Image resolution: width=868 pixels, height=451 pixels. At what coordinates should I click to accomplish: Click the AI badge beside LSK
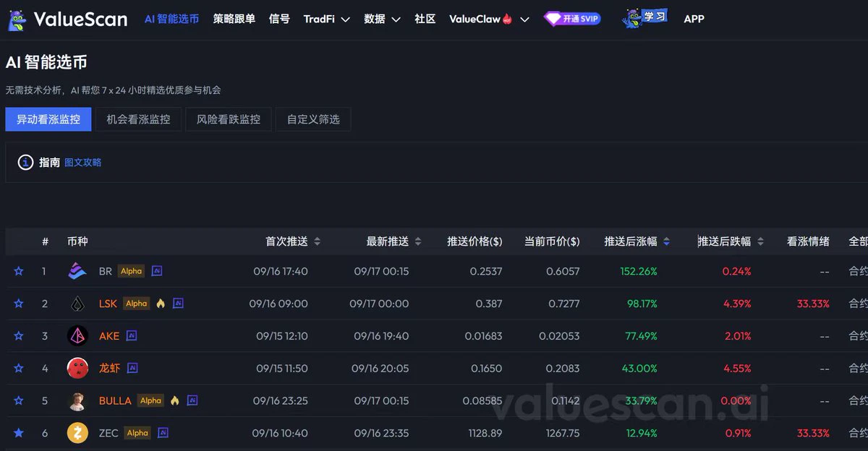178,304
